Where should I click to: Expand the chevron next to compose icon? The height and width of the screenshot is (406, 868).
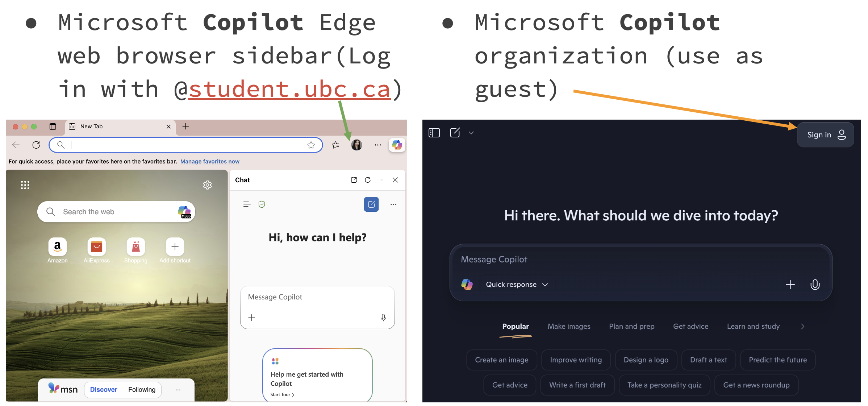point(471,133)
